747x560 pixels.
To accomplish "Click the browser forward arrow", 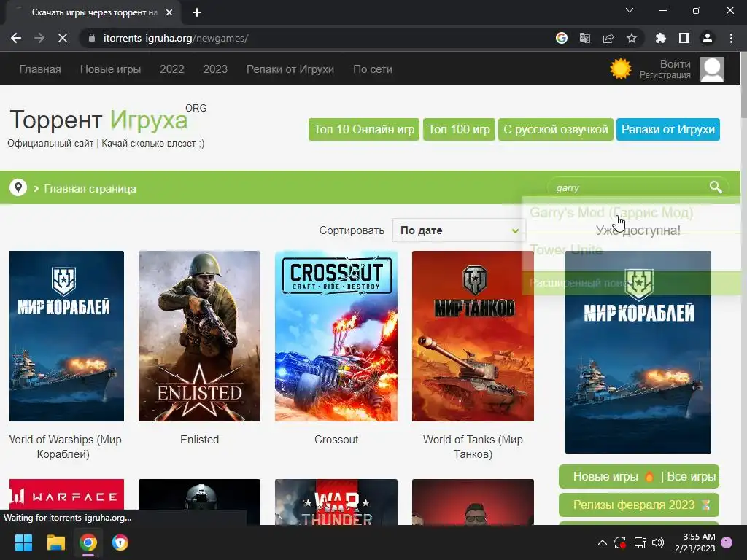I will click(39, 38).
